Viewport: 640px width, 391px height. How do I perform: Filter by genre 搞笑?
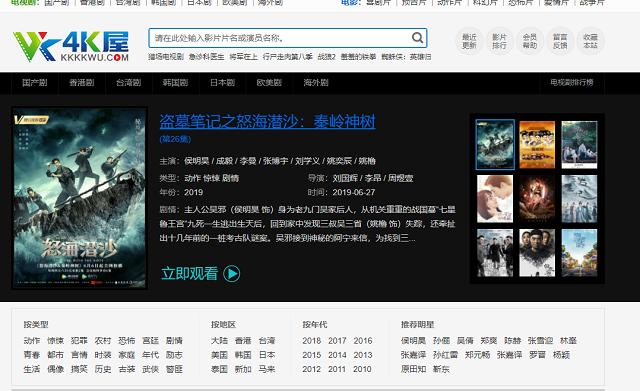click(79, 369)
